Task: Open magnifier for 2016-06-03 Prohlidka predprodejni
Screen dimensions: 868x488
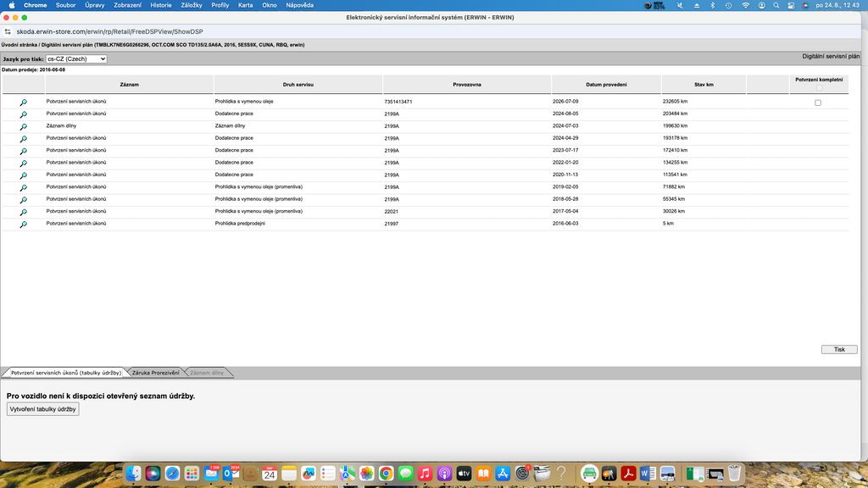Action: pos(23,224)
